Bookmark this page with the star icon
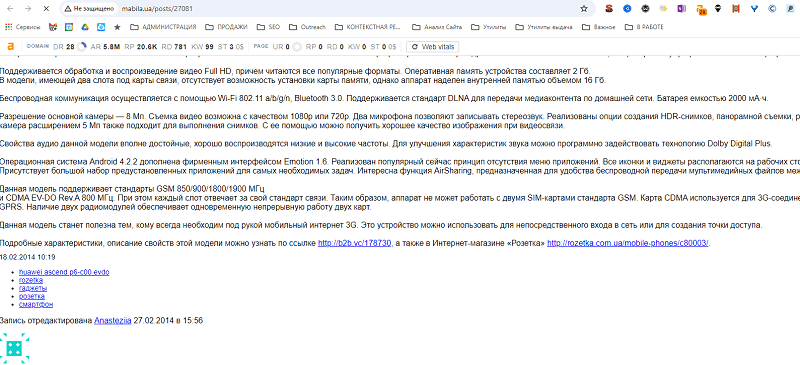800x365 pixels. click(x=584, y=9)
